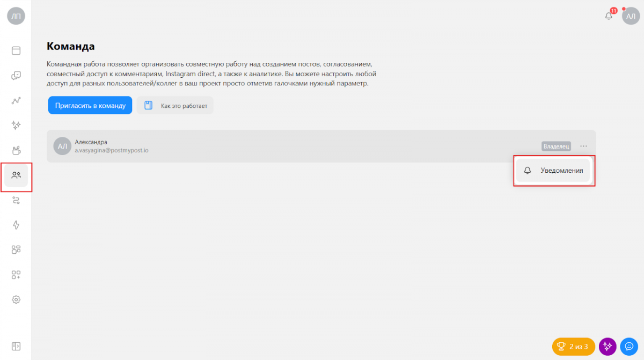Select Уведомления from the context menu
644x360 pixels.
coord(554,171)
